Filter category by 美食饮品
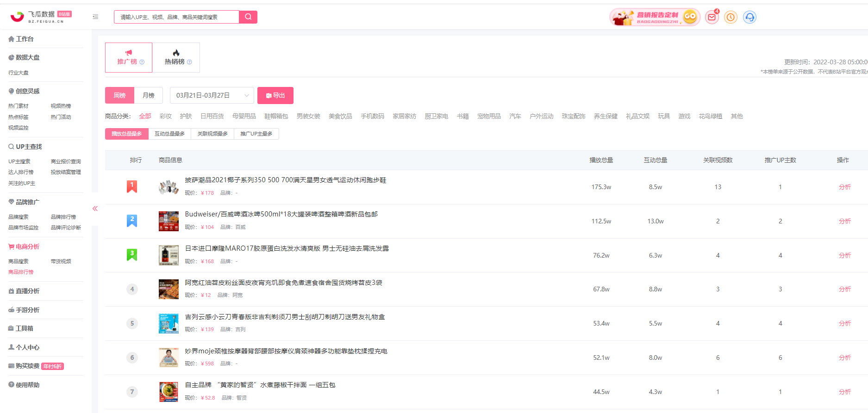 click(x=340, y=116)
